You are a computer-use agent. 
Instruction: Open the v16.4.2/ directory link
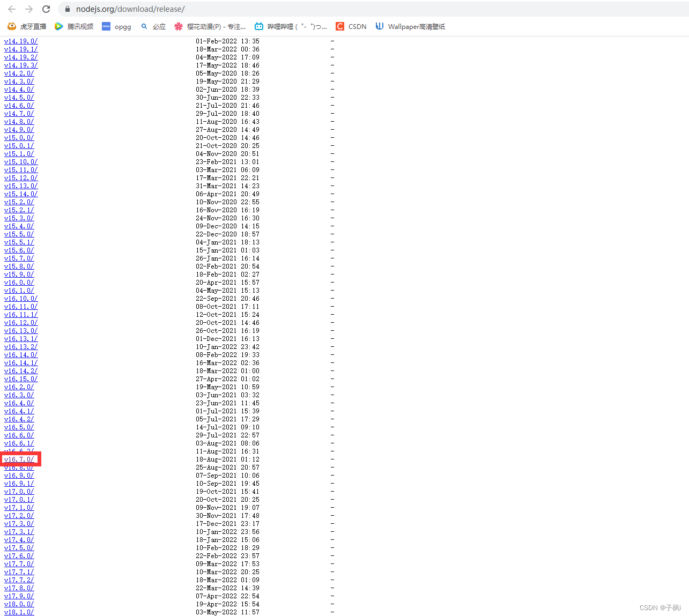[19, 419]
